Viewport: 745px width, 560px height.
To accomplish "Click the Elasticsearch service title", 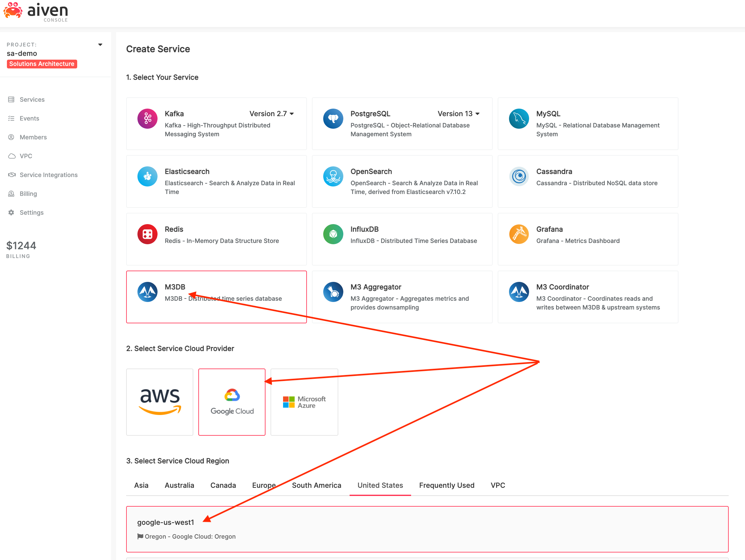I will [187, 171].
